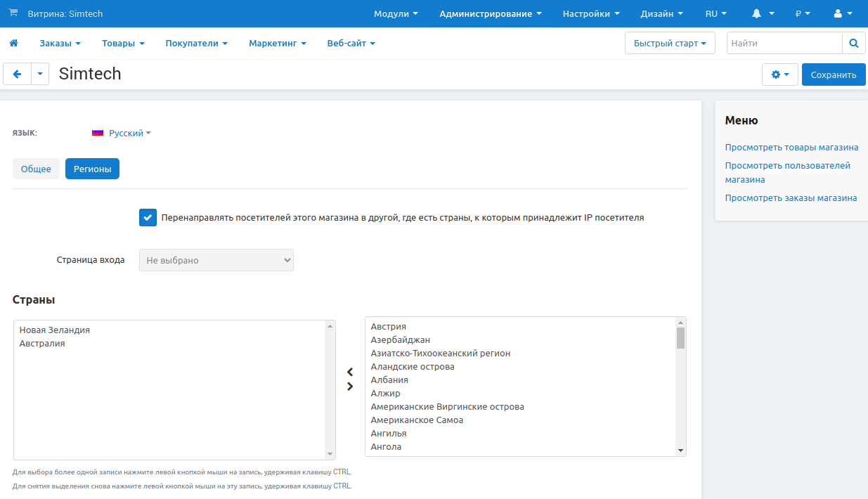Viewport: 868px width, 499px height.
Task: Move country left with left chevron
Action: pyautogui.click(x=350, y=372)
